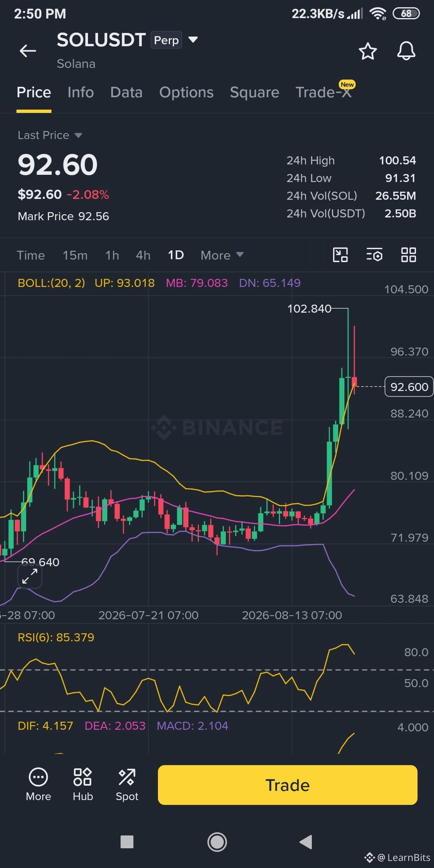Tap the 24h Vol(SOL) value 26.55M
This screenshot has width=434, height=868.
coord(395,196)
